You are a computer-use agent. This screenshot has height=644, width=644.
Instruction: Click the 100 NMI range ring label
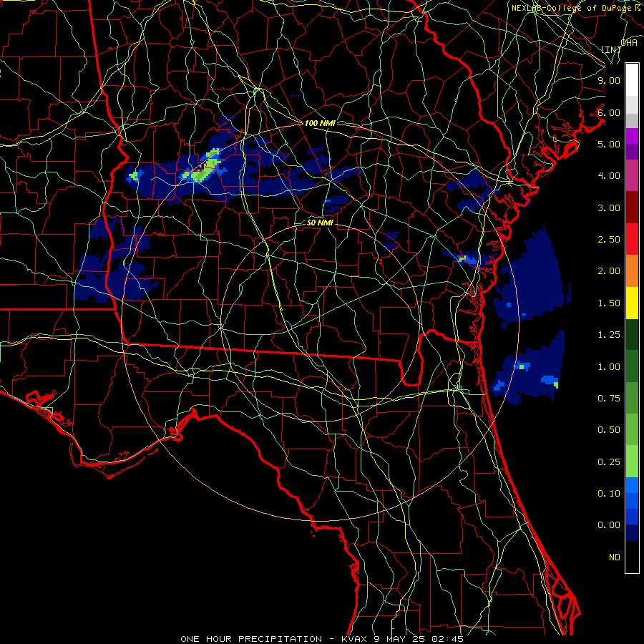coord(320,123)
